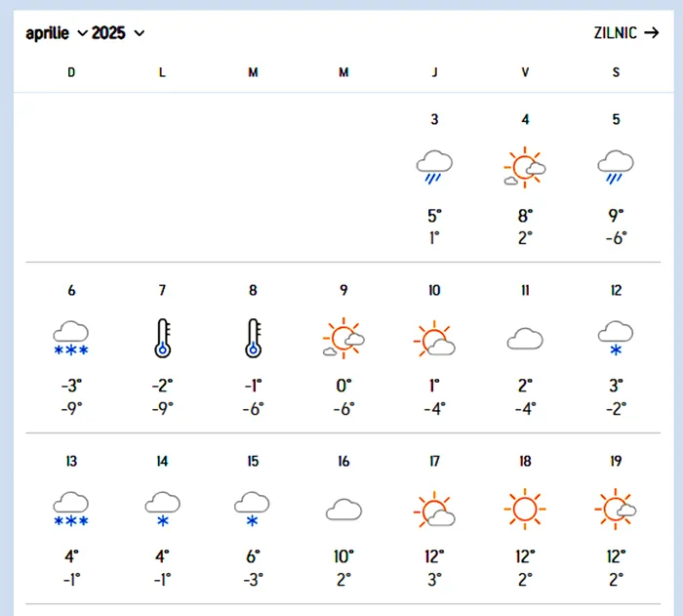Click the cold thermometer icon on April 7
The image size is (683, 616).
tap(162, 338)
